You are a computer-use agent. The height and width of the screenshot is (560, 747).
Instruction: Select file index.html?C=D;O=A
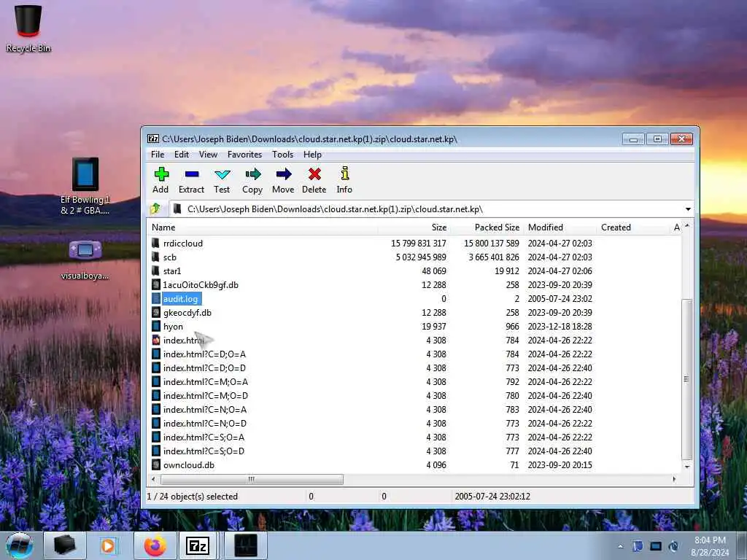click(204, 354)
